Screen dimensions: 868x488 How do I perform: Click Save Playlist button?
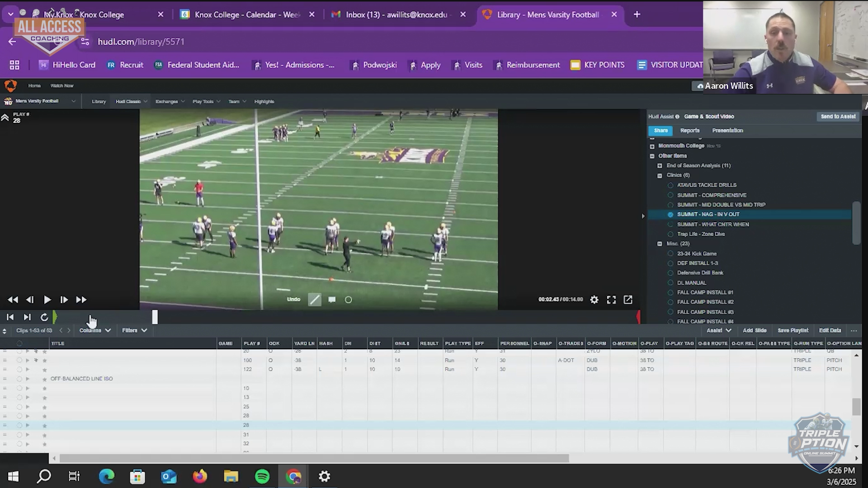point(793,330)
